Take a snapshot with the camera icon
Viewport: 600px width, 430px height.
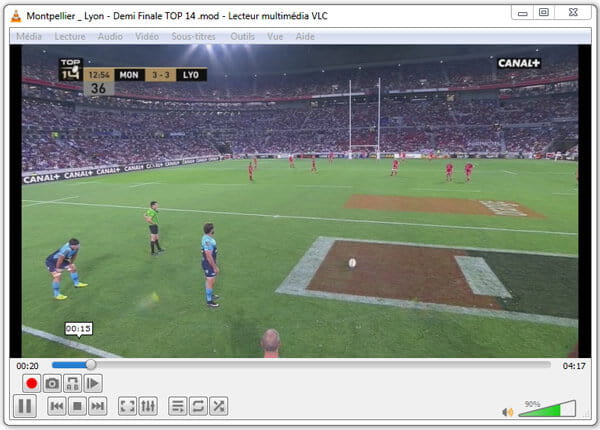52,383
